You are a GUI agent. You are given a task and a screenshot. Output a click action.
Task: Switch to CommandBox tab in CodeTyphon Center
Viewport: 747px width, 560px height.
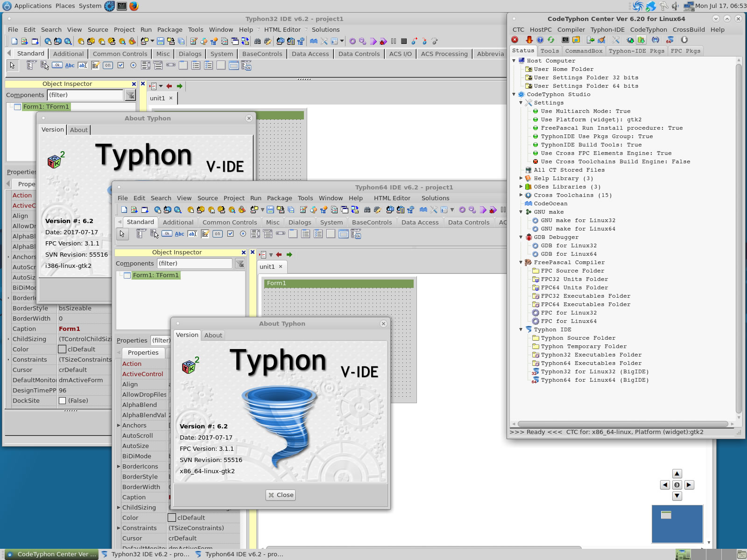pos(584,51)
